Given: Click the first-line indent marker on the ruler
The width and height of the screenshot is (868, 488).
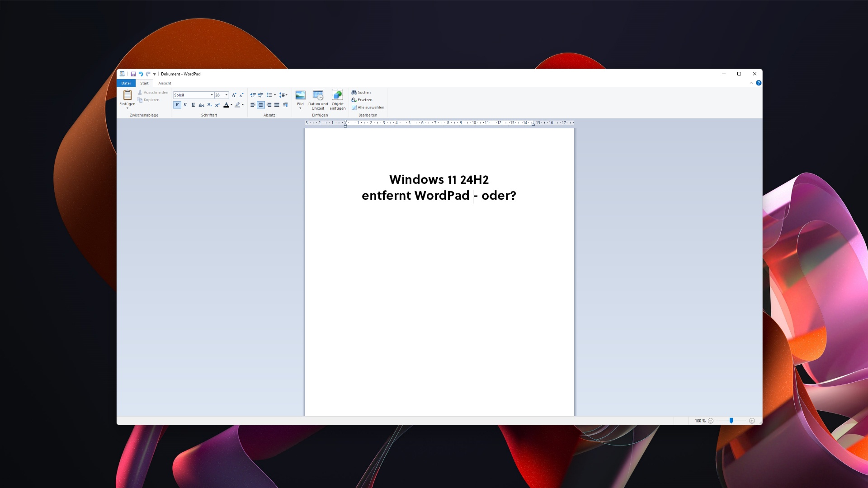Looking at the screenshot, I should coord(345,122).
